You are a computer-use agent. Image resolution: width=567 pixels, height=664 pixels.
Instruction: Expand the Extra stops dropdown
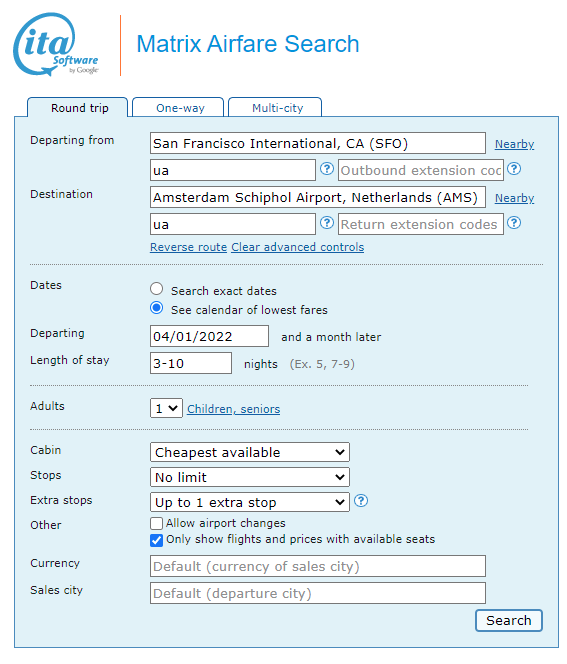tap(250, 502)
